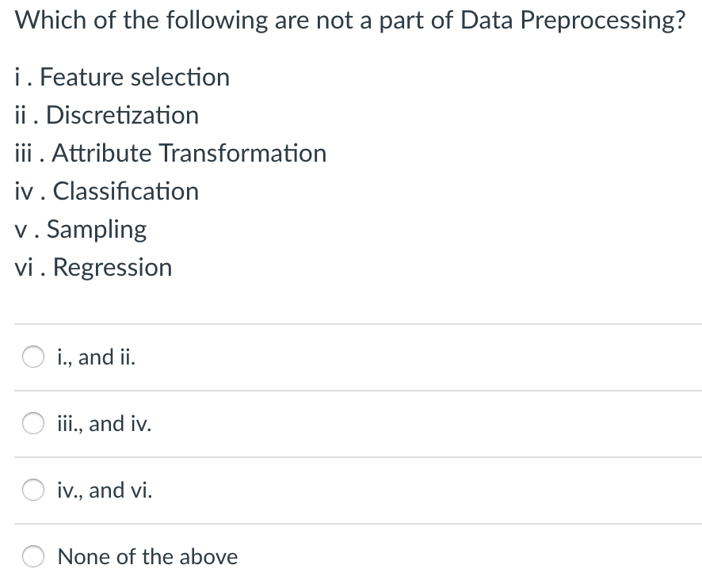Click the 'vi' numeral before Regression
The width and height of the screenshot is (702, 588).
tap(23, 267)
